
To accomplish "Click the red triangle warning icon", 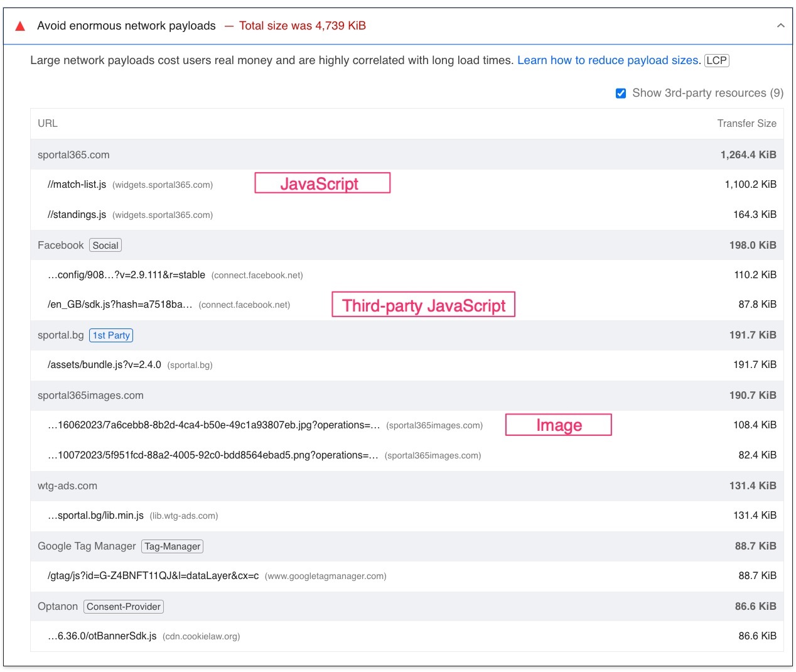I will (20, 26).
